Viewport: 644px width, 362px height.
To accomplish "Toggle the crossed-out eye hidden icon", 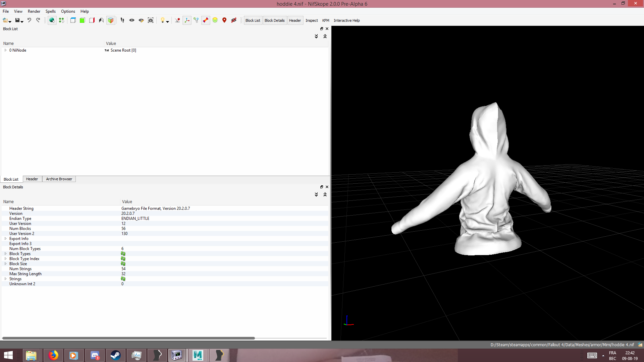I will pyautogui.click(x=234, y=20).
